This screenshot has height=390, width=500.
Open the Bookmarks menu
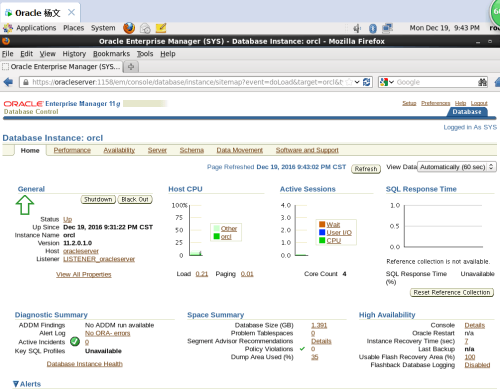click(111, 54)
